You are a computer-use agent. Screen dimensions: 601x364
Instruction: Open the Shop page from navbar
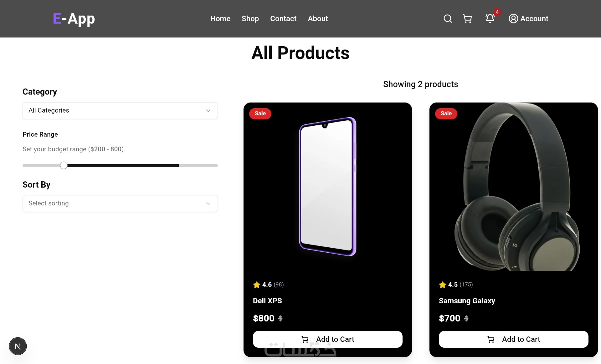(x=250, y=19)
